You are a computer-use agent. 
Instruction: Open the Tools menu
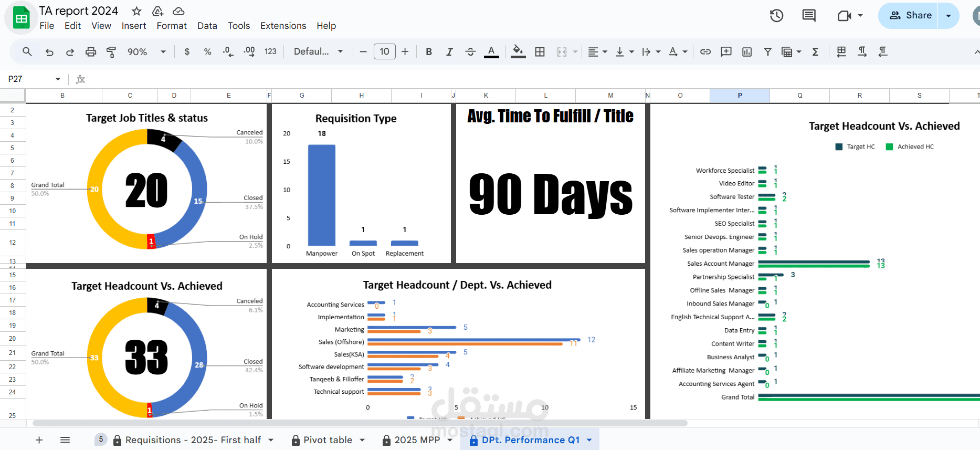point(239,26)
